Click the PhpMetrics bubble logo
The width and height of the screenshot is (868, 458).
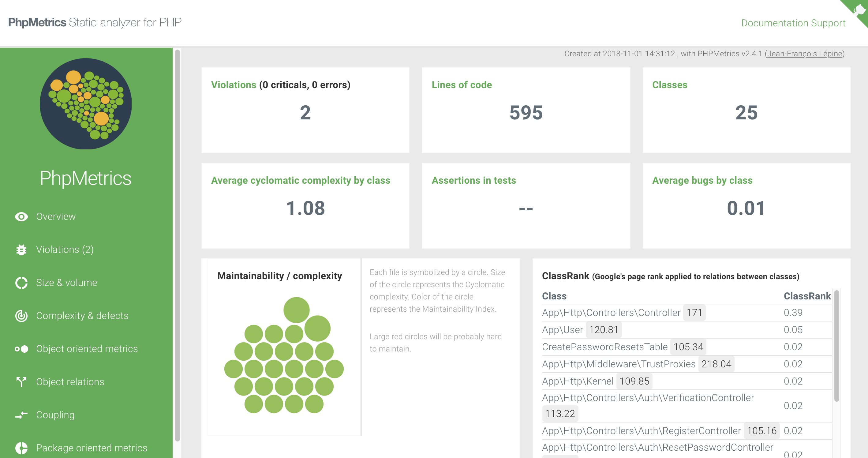tap(86, 104)
